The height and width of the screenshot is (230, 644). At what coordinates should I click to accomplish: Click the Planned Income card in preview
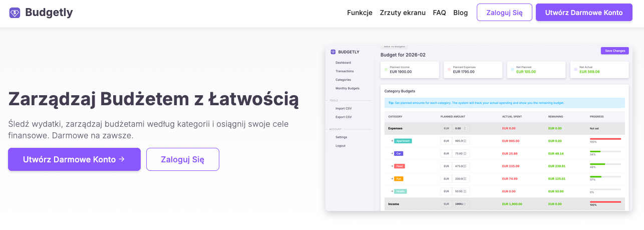tap(410, 70)
